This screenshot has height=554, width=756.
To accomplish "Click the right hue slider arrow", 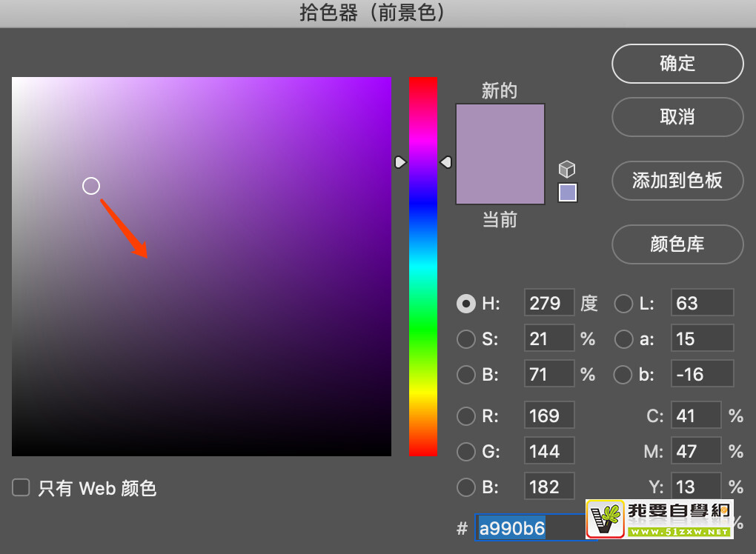I will click(445, 161).
